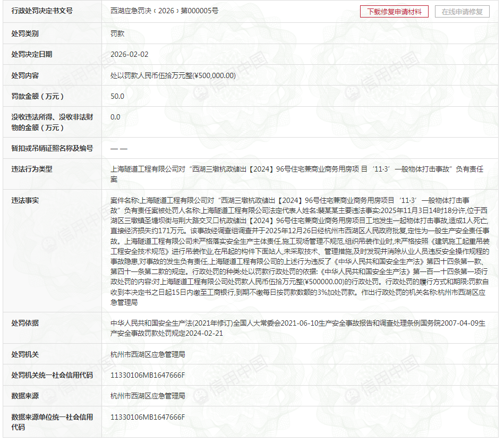Click the 下载修复申请材料 button
The image size is (504, 442).
pyautogui.click(x=394, y=12)
